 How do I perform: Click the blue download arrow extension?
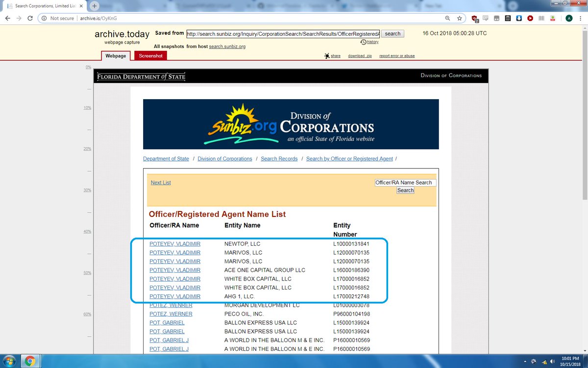coord(519,18)
